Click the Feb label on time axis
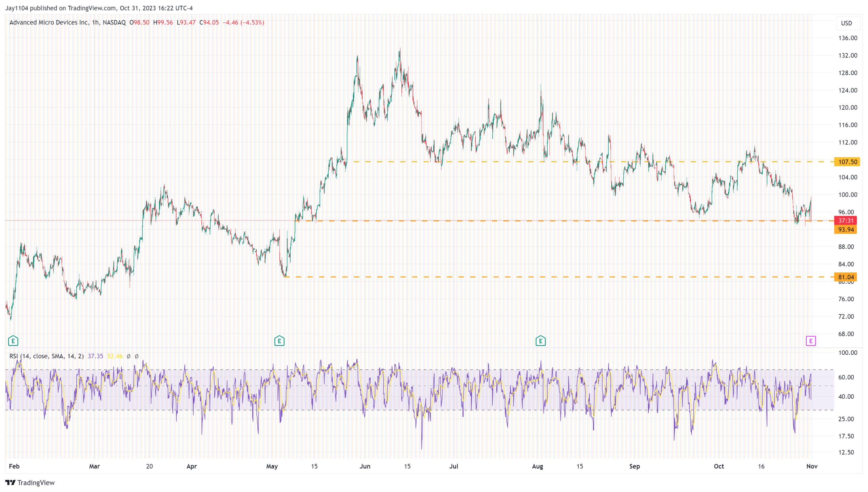The width and height of the screenshot is (868, 492). coord(14,466)
